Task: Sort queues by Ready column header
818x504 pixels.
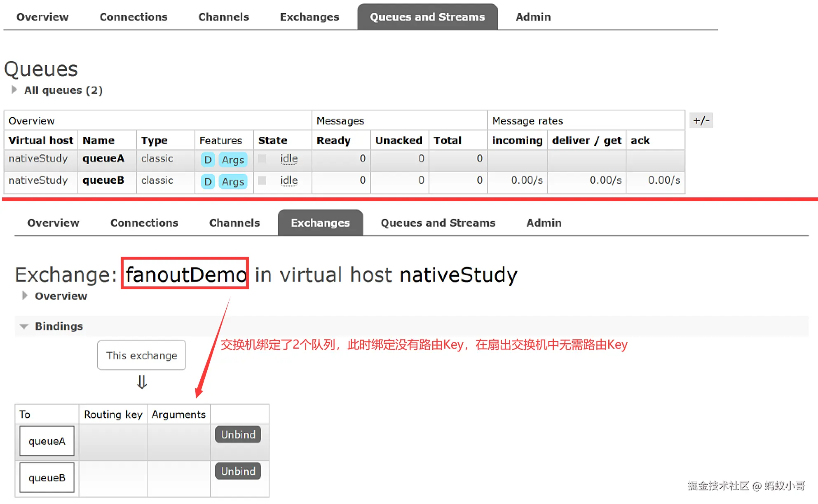Action: tap(333, 141)
